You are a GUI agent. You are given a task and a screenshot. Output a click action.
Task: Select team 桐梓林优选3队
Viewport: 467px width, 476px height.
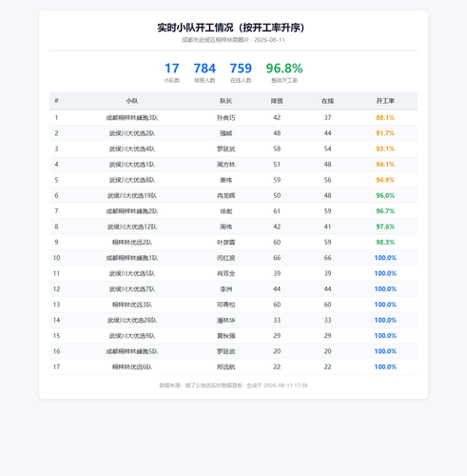point(132,305)
